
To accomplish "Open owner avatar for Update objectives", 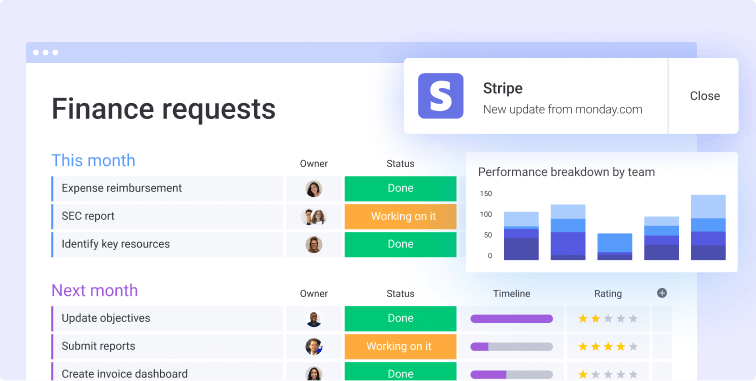I will tap(314, 319).
